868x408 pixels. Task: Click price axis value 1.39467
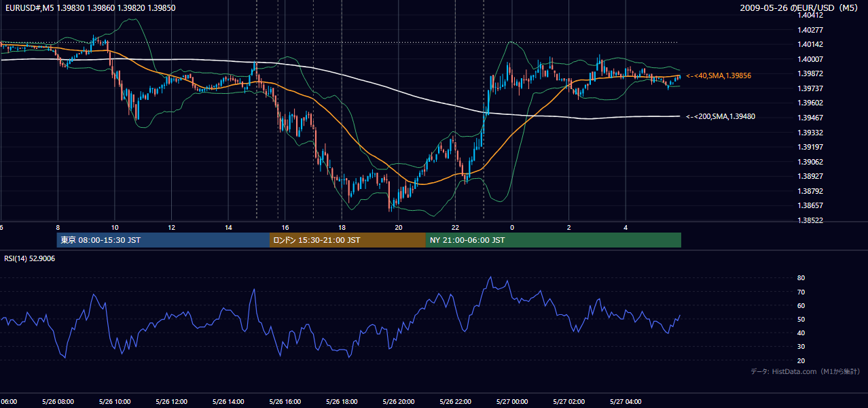811,118
